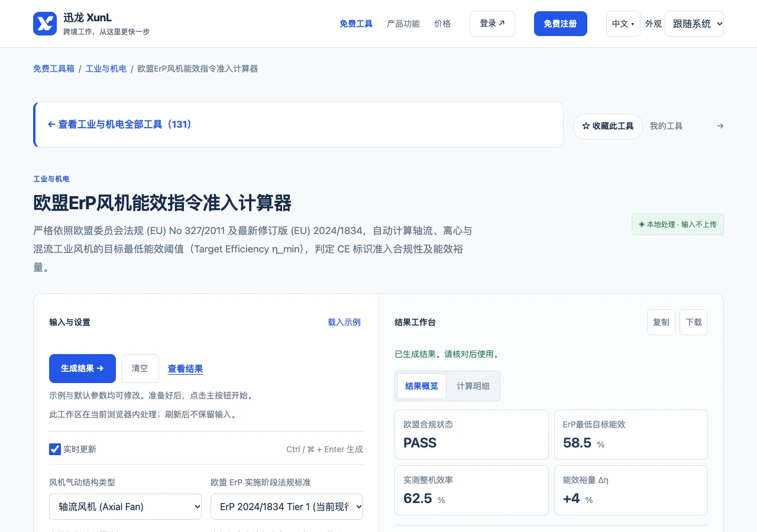Viewport: 757px width, 532px height.
Task: Click the 本地处理 · 输入不上传 badge
Action: [678, 225]
